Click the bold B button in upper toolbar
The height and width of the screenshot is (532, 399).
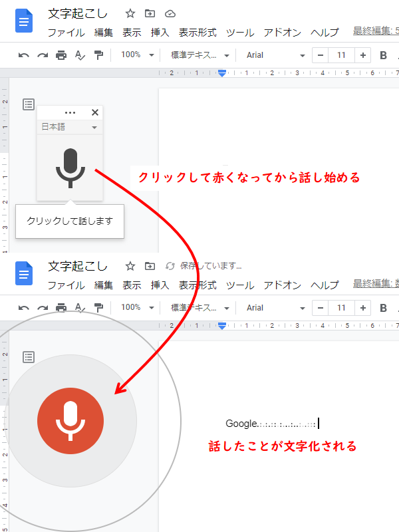[383, 55]
